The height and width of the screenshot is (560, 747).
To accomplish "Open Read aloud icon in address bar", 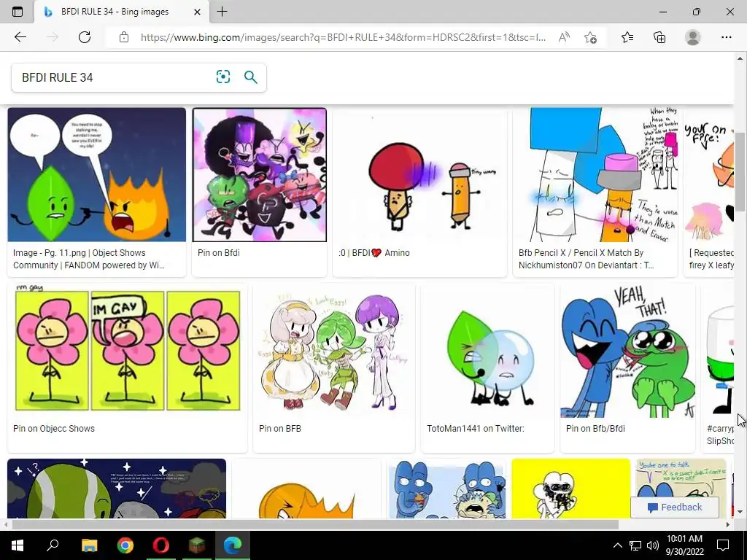I will [x=564, y=37].
